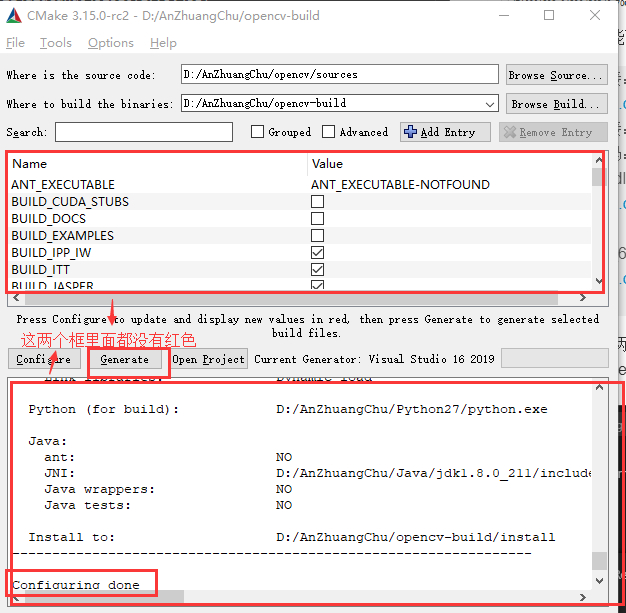The image size is (626, 613).
Task: Click the output log vertical scrollbar thumb
Action: 599,561
